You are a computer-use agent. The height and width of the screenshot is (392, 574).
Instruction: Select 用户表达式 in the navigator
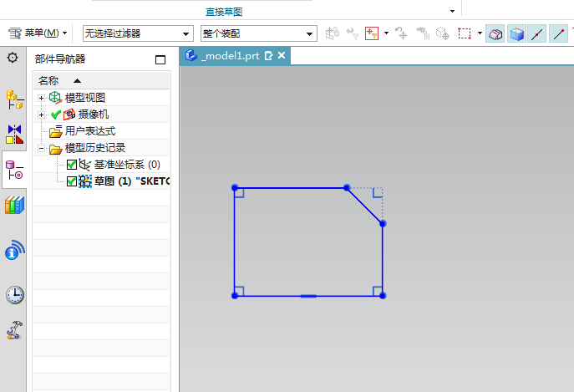(x=89, y=131)
